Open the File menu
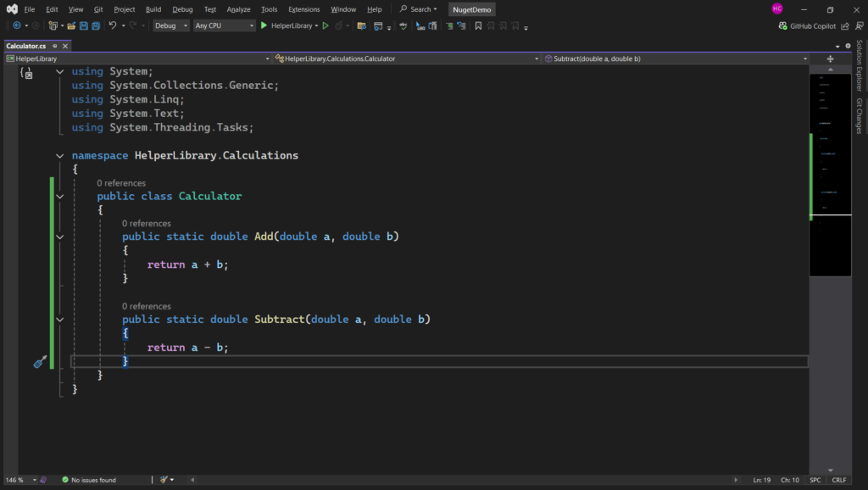868x490 pixels. [x=30, y=9]
